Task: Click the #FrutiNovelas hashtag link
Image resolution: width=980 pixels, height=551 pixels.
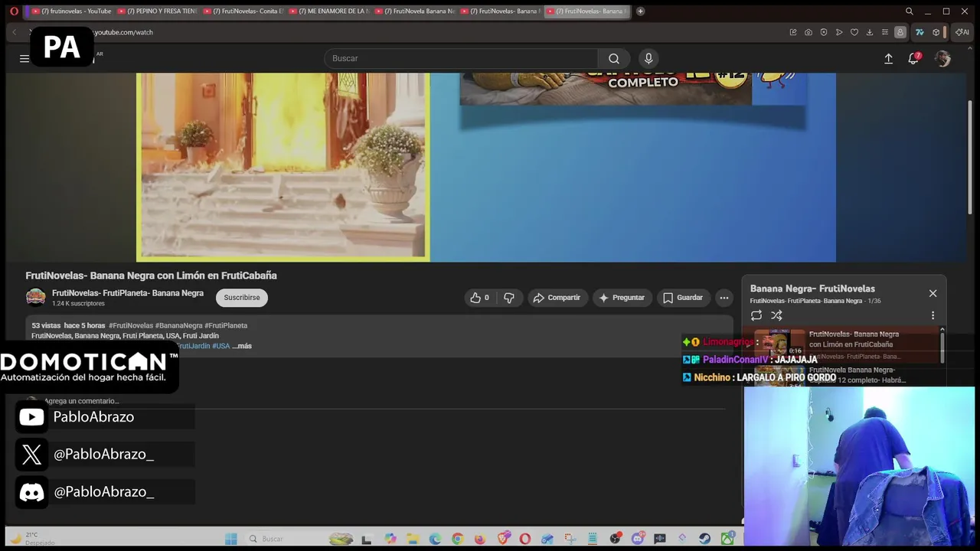Action: tap(130, 325)
